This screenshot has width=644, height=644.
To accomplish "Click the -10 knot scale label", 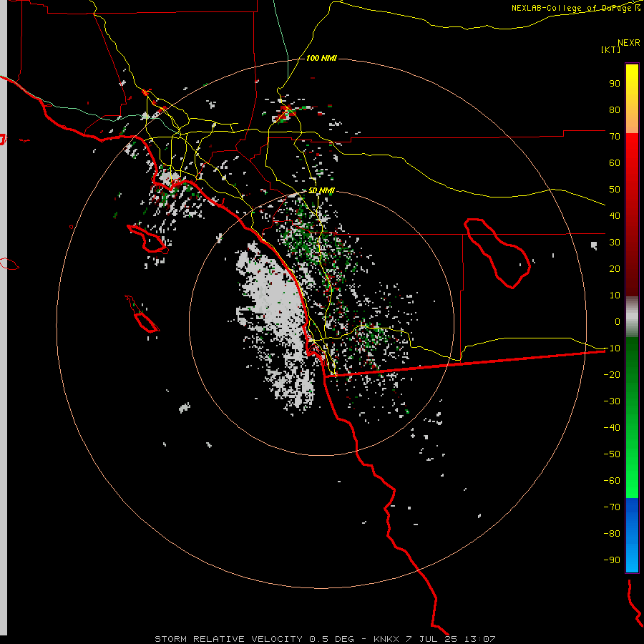I will point(612,348).
